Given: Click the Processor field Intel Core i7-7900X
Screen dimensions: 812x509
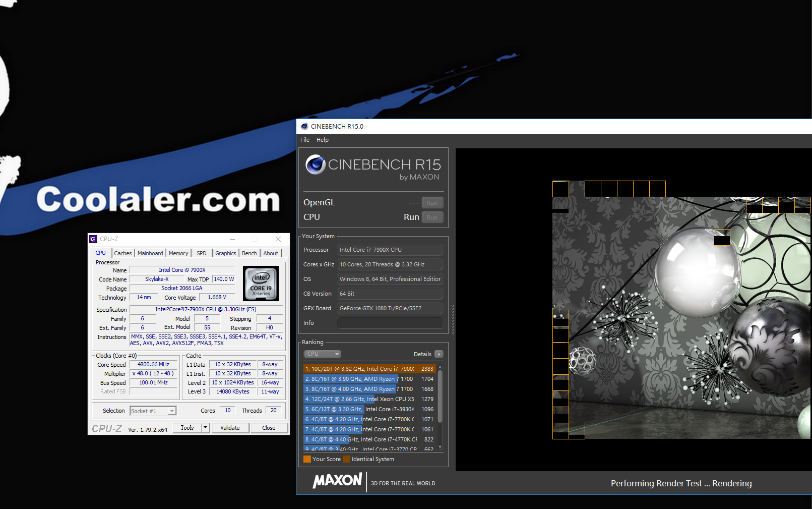Looking at the screenshot, I should click(390, 250).
